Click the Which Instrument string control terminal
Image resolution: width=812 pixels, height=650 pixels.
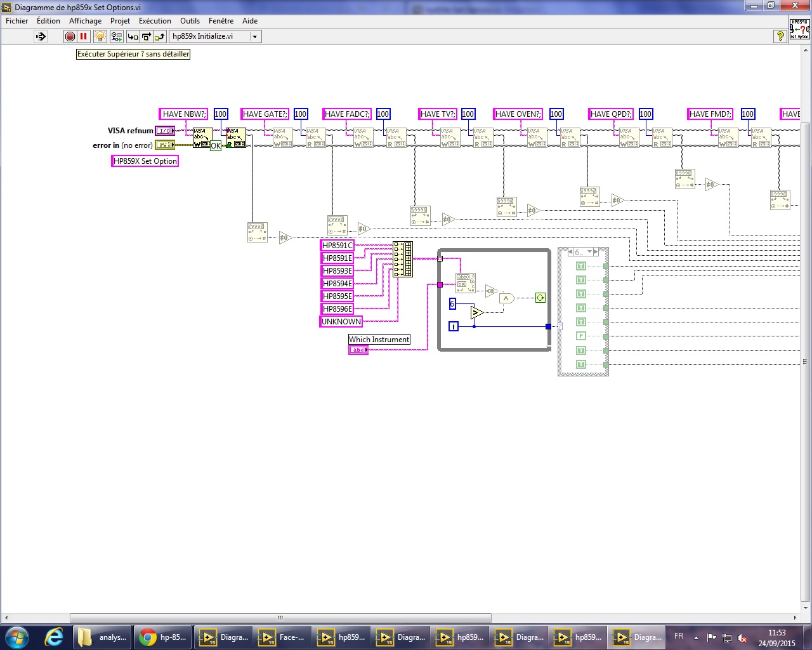(358, 350)
